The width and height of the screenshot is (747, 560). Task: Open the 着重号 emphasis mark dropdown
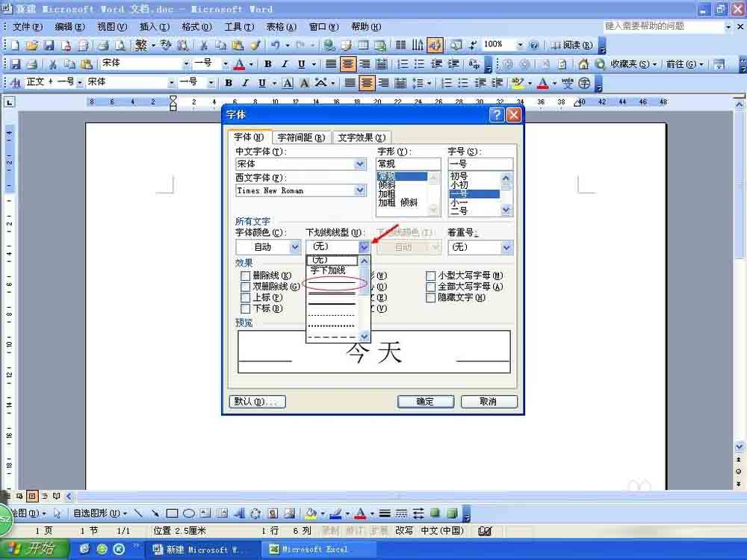tap(506, 246)
